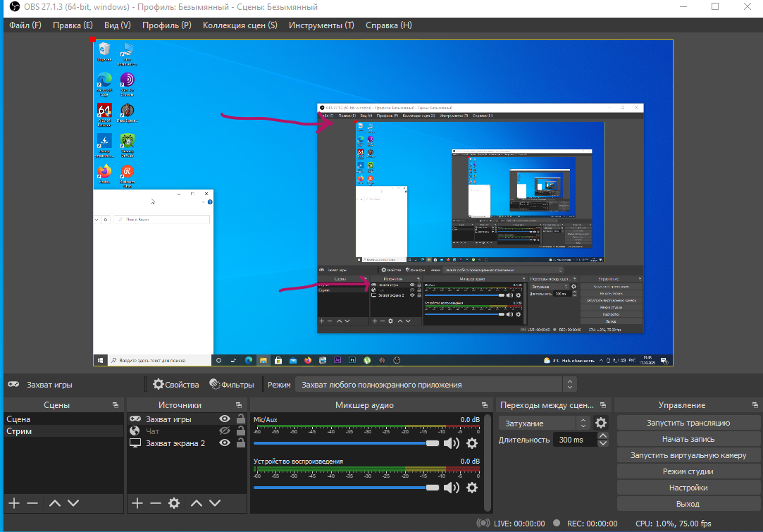Open Mic/Aux audio settings gear
The height and width of the screenshot is (532, 763).
(472, 443)
